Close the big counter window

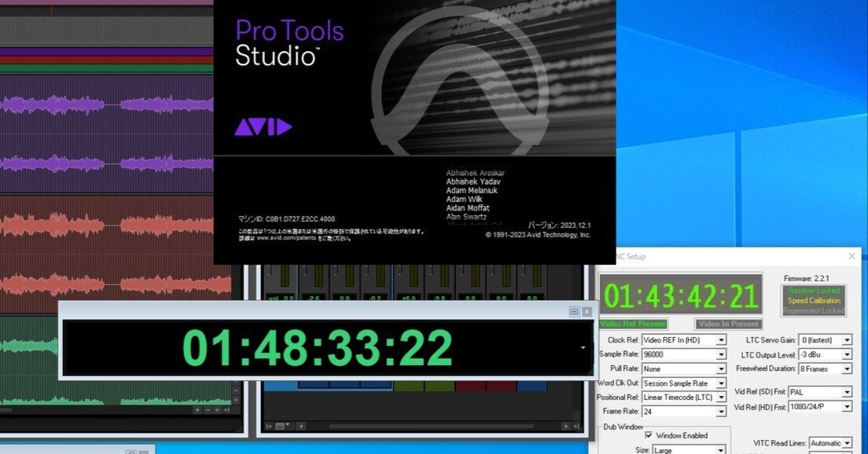(x=587, y=312)
